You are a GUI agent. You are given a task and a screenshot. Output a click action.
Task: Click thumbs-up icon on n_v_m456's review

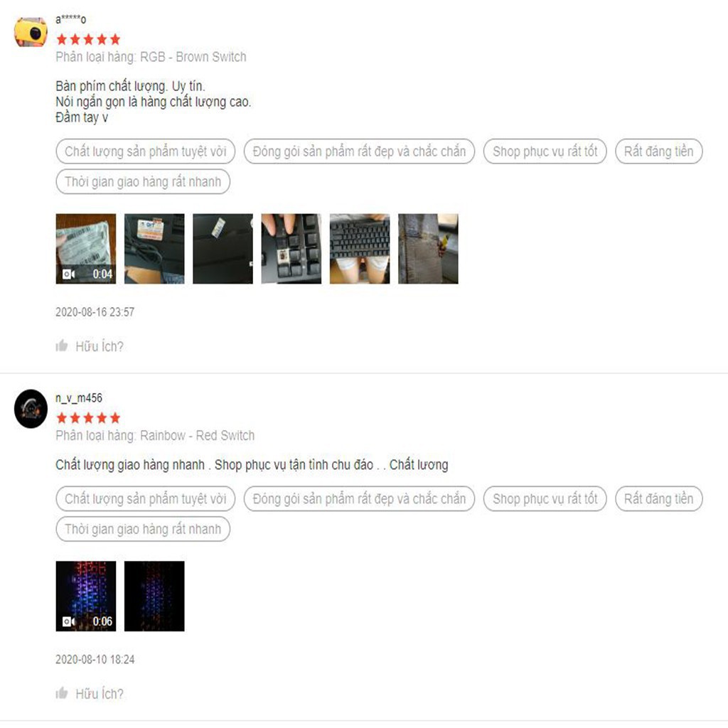(62, 692)
